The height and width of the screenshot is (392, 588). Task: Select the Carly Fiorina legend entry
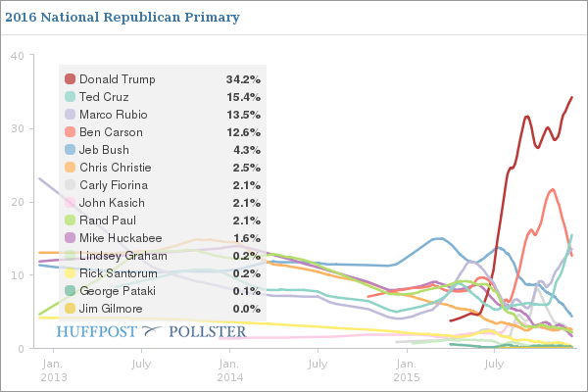(x=113, y=185)
